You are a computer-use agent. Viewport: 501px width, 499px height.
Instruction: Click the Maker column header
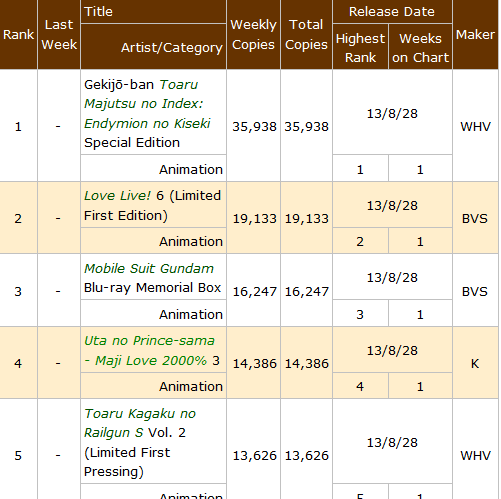[475, 35]
